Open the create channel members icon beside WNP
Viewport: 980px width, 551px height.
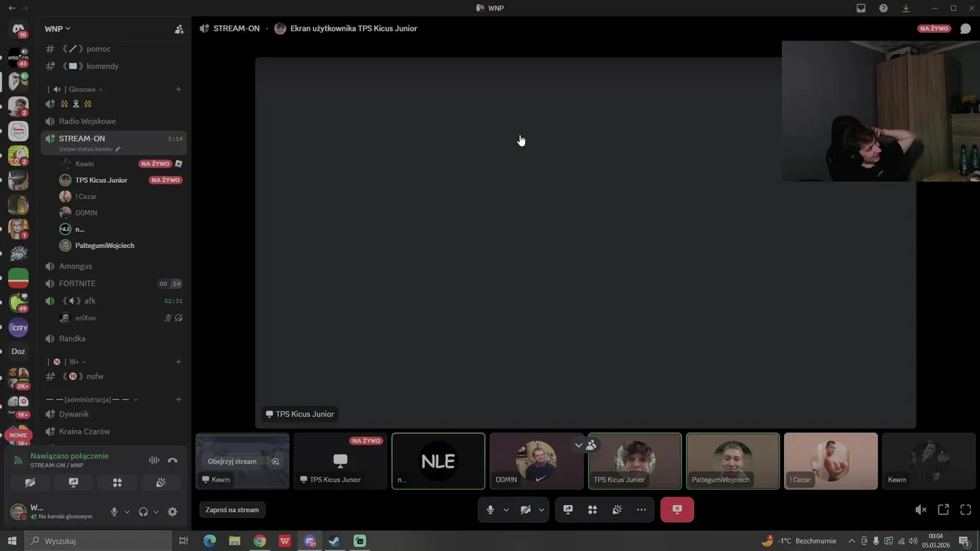[179, 29]
